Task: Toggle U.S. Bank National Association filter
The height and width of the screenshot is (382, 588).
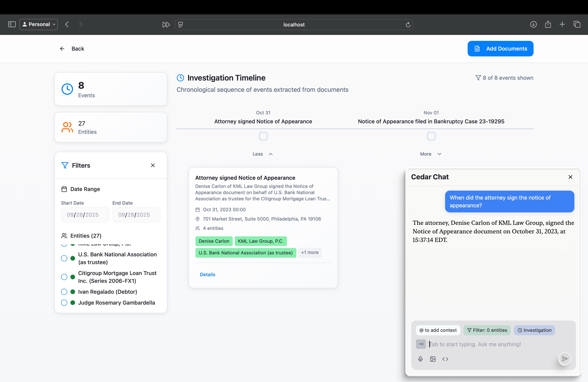Action: [64, 258]
